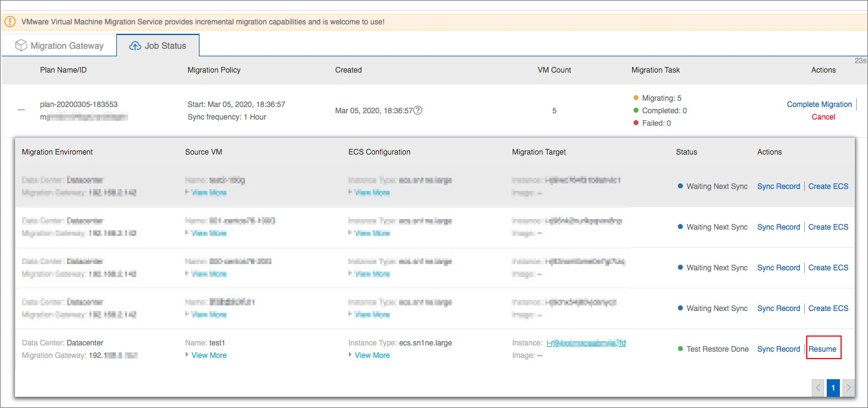The height and width of the screenshot is (408, 868).
Task: Click the plan-20200305-183553 plan name
Action: (x=79, y=105)
